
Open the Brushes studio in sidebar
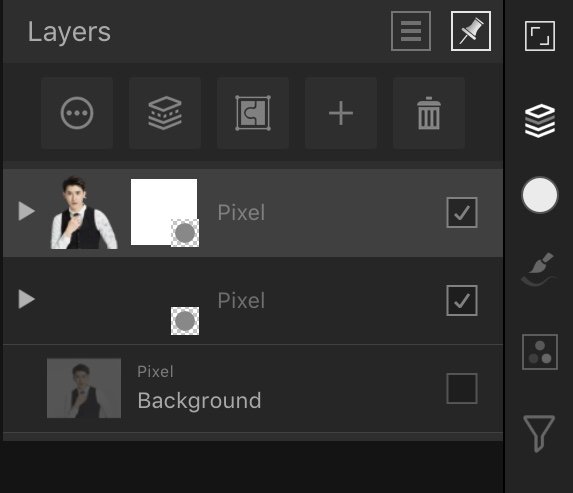(x=539, y=269)
